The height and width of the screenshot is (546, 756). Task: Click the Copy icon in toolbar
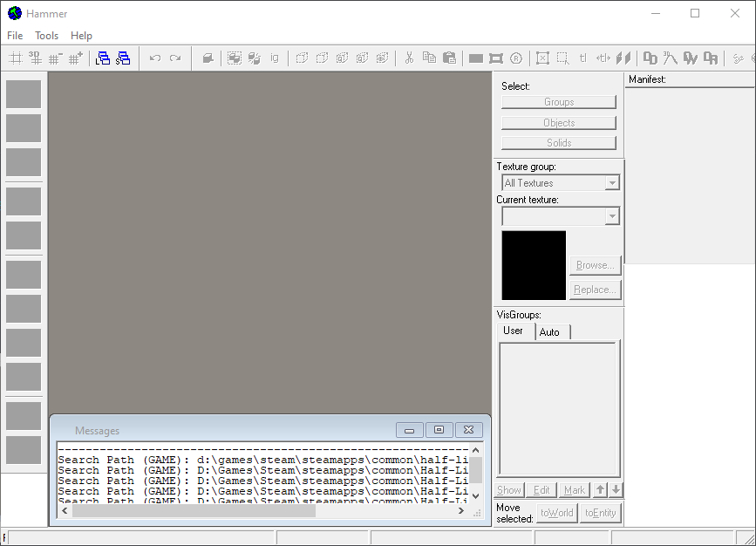[429, 58]
